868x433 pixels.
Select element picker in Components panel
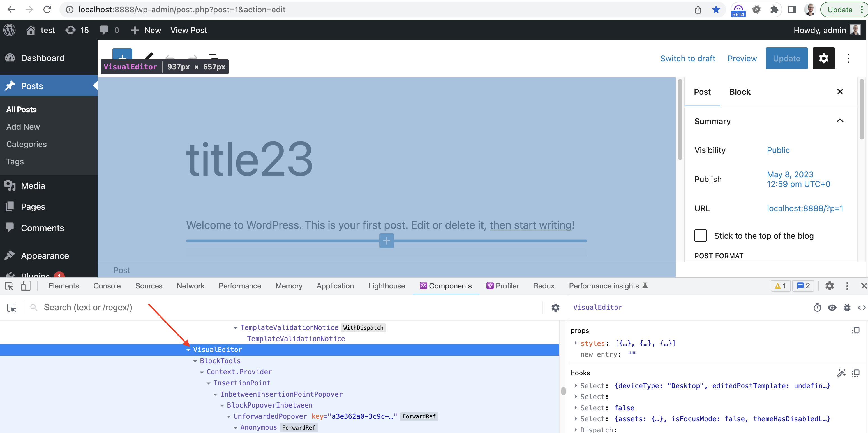pos(11,308)
